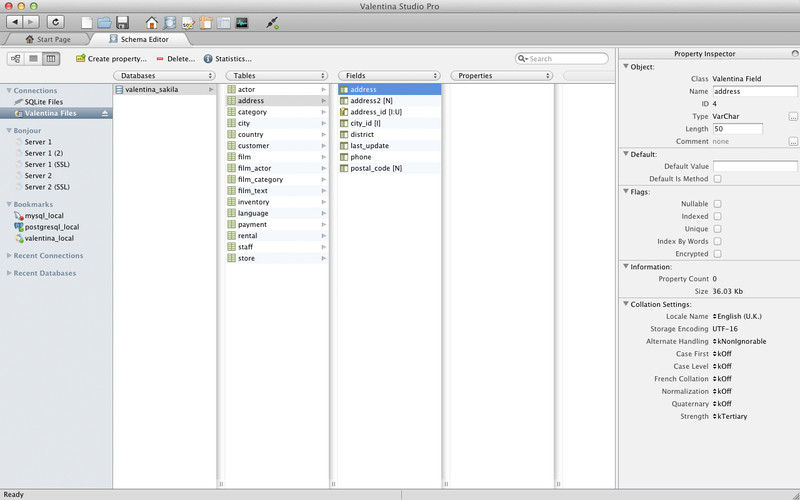Collapse the Flags inspector section
Screen dimensions: 800x500
coord(626,191)
